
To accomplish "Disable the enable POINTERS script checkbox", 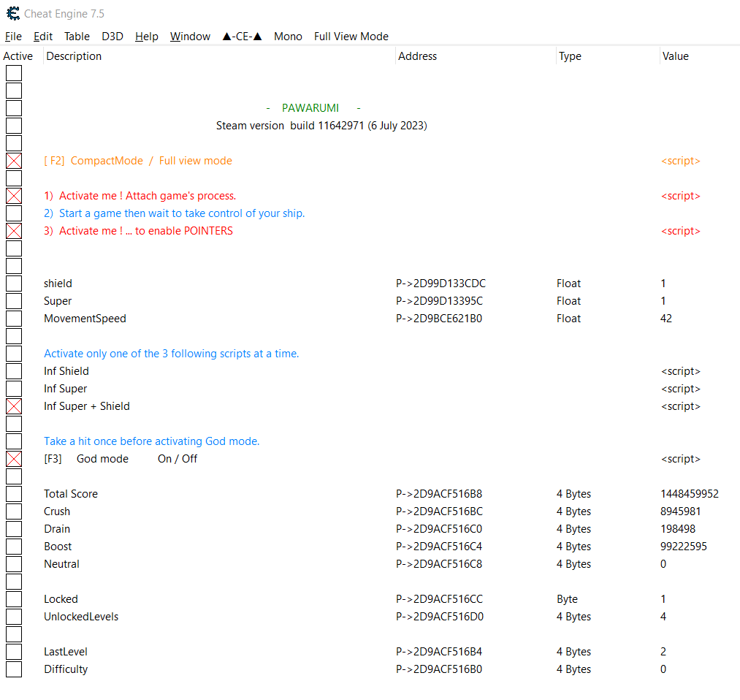I will click(14, 231).
